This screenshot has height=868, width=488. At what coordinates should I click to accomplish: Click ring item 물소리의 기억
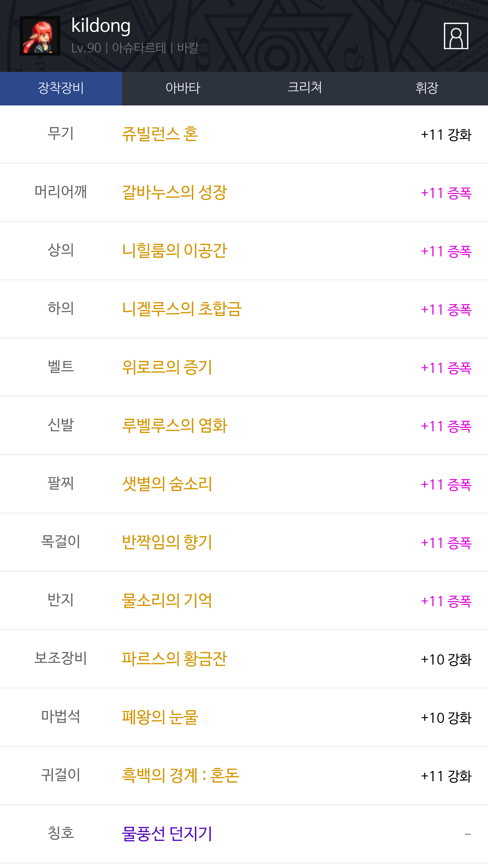[167, 601]
